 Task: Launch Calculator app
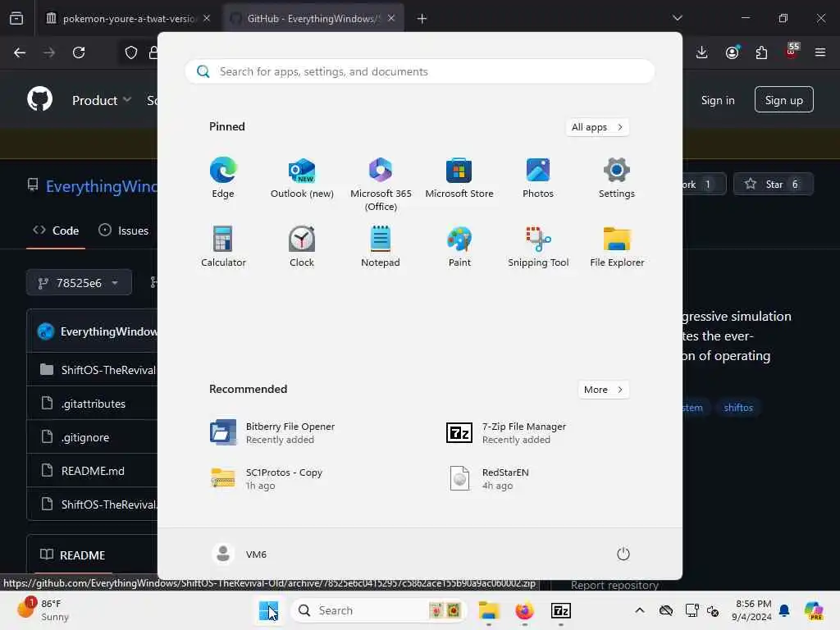223,246
